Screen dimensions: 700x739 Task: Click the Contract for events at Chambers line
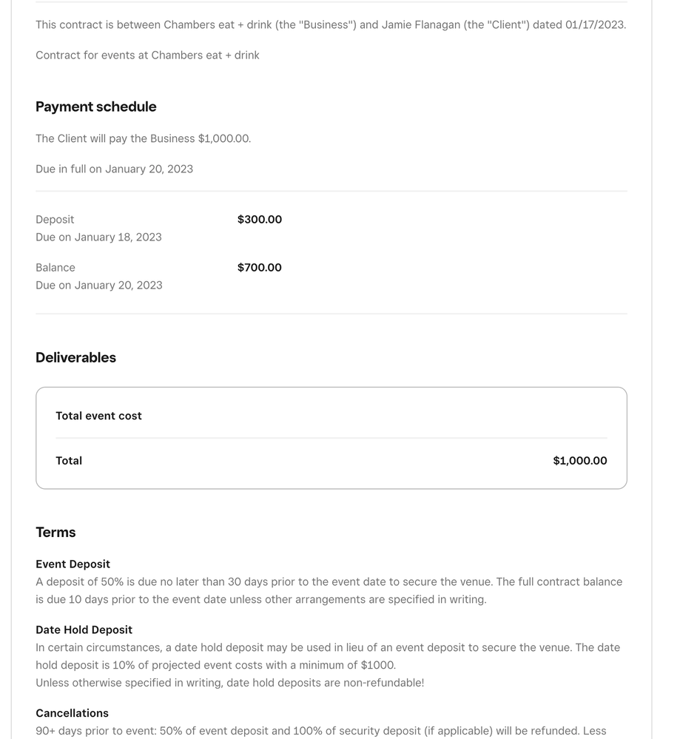[x=147, y=55]
